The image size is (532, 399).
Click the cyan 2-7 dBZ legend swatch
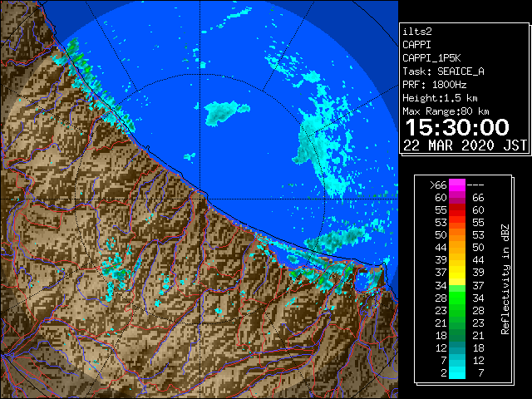click(x=457, y=372)
